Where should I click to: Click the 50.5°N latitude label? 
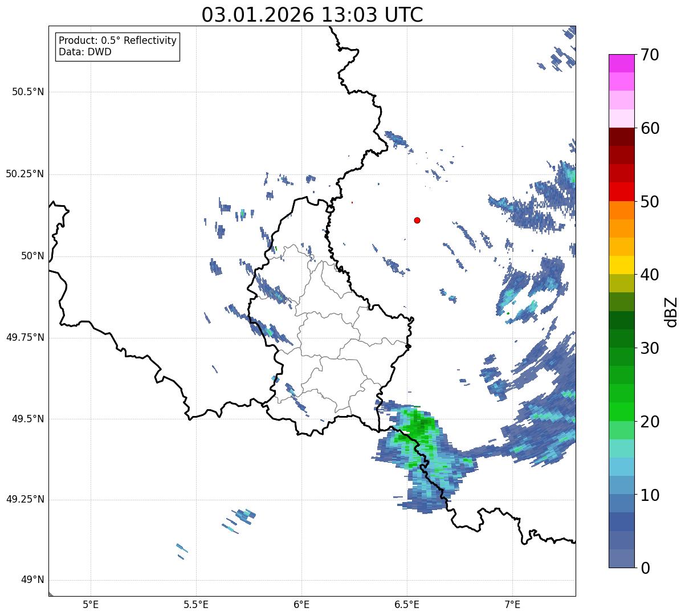point(28,92)
